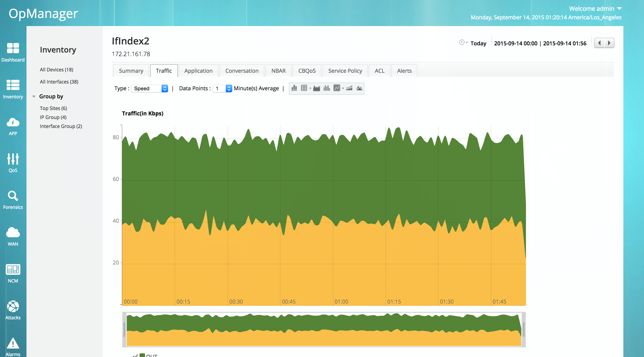
Task: Click left handle of chart range slider
Action: [x=124, y=329]
